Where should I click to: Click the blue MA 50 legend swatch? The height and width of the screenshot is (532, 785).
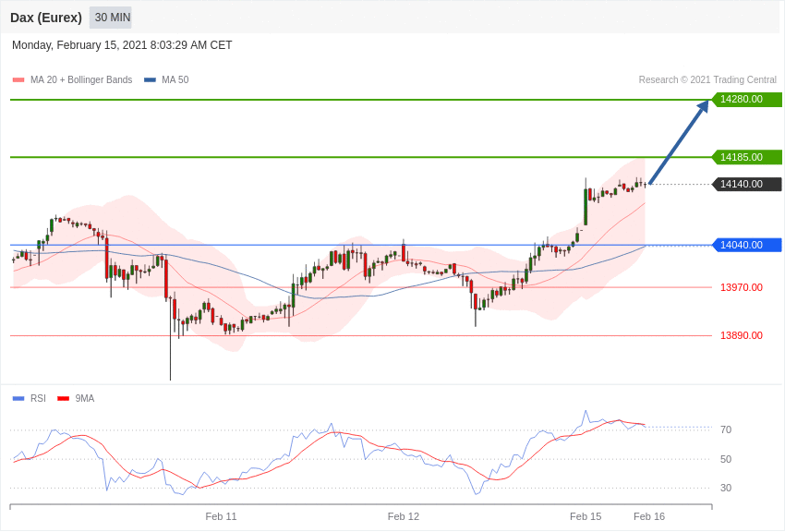point(150,80)
